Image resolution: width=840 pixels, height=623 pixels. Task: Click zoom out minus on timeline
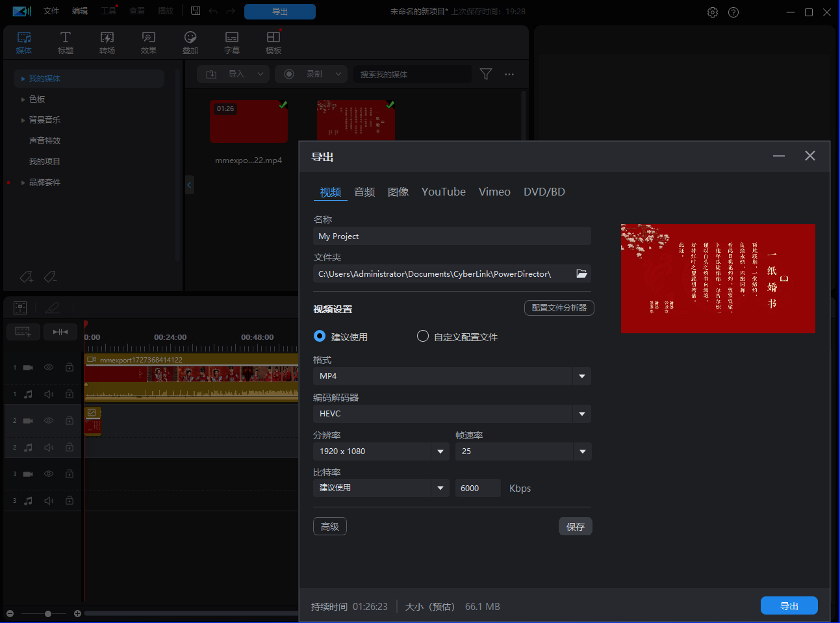10,613
